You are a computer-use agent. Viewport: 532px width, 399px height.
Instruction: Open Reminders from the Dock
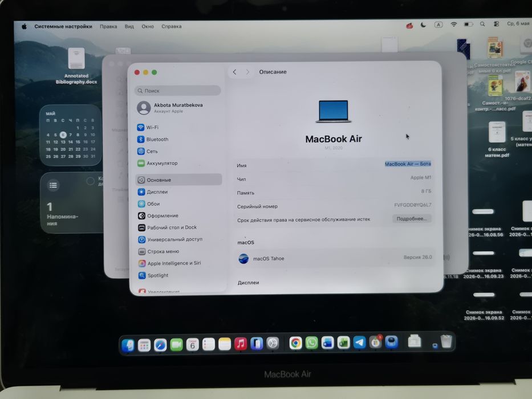click(208, 344)
